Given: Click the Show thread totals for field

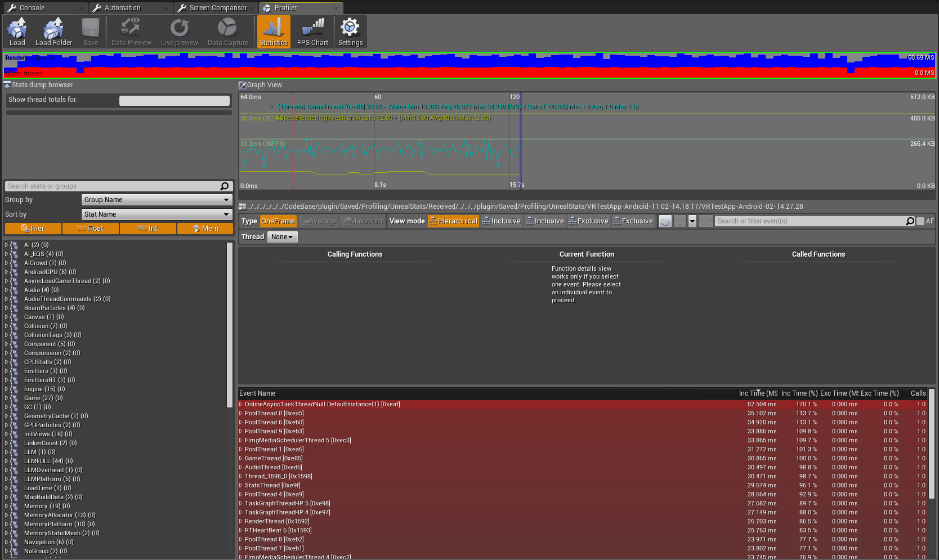Looking at the screenshot, I should [x=175, y=100].
